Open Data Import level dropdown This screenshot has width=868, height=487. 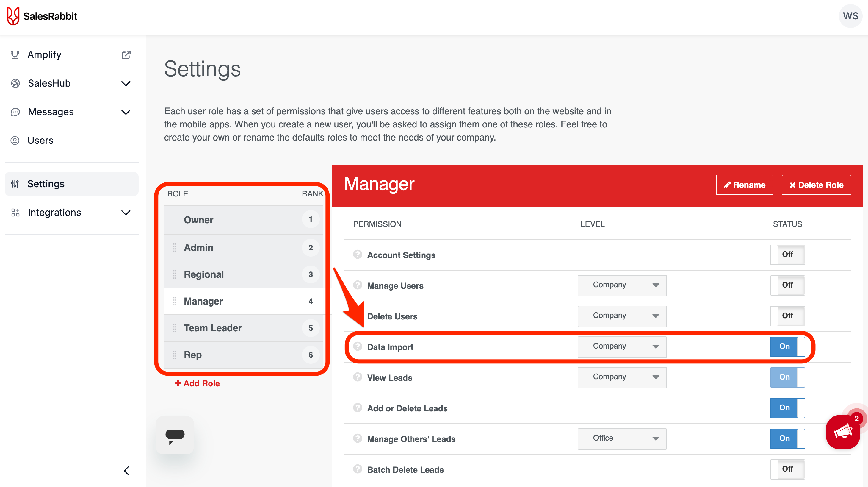(622, 347)
